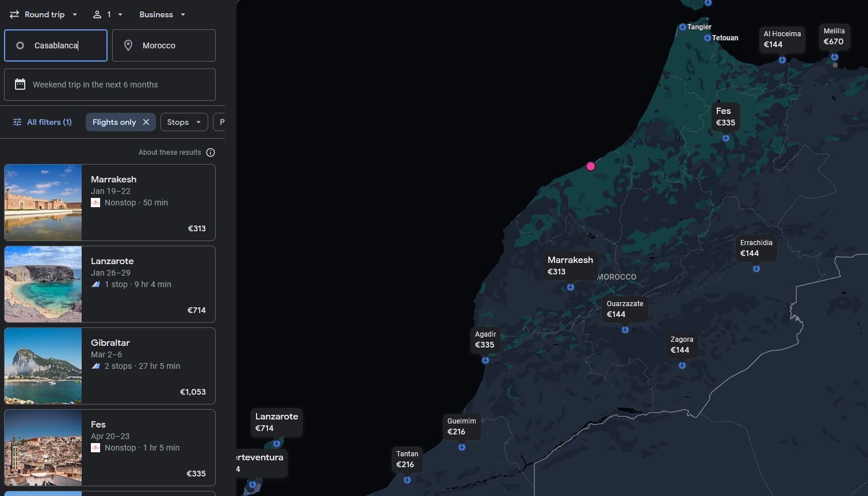Click the Agadir airport pin on map
This screenshot has width=868, height=496.
point(485,360)
